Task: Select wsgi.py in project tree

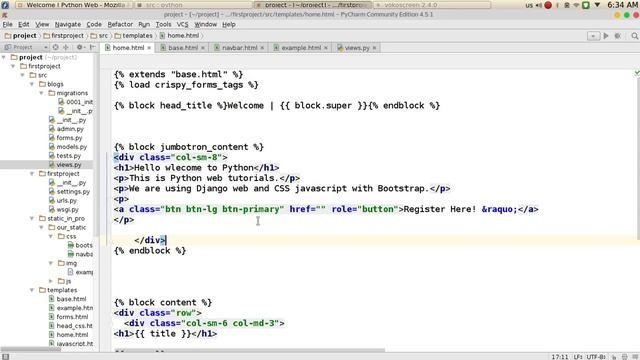Action: [x=67, y=209]
